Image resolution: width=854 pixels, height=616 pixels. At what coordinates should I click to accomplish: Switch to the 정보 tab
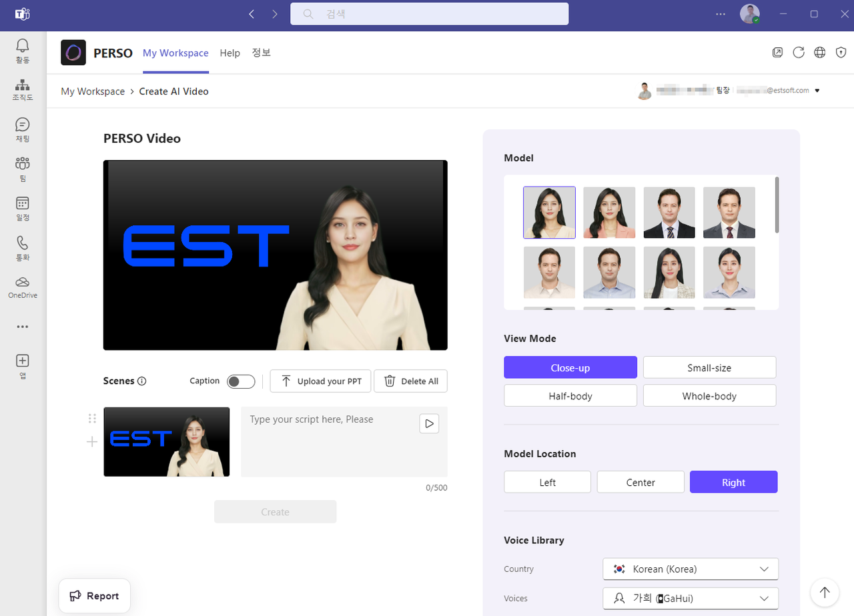(x=261, y=53)
